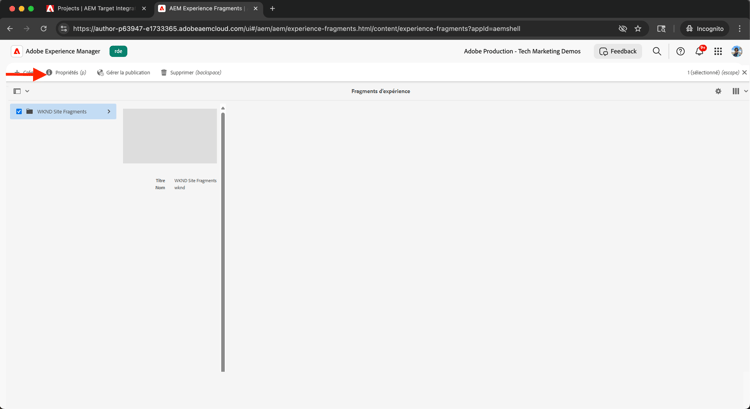Click the name value wknd
Screen dimensions: 750x409
click(179, 188)
